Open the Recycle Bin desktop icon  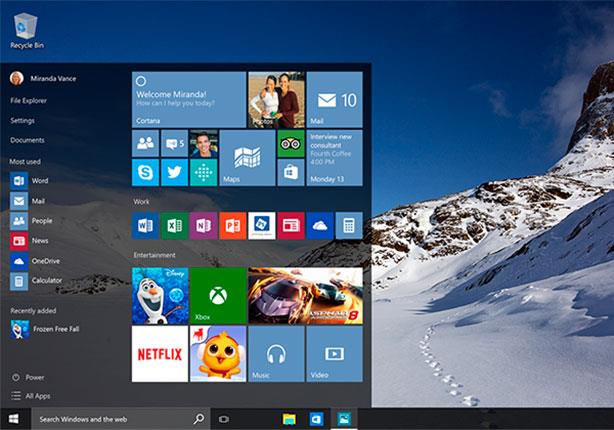(x=26, y=31)
